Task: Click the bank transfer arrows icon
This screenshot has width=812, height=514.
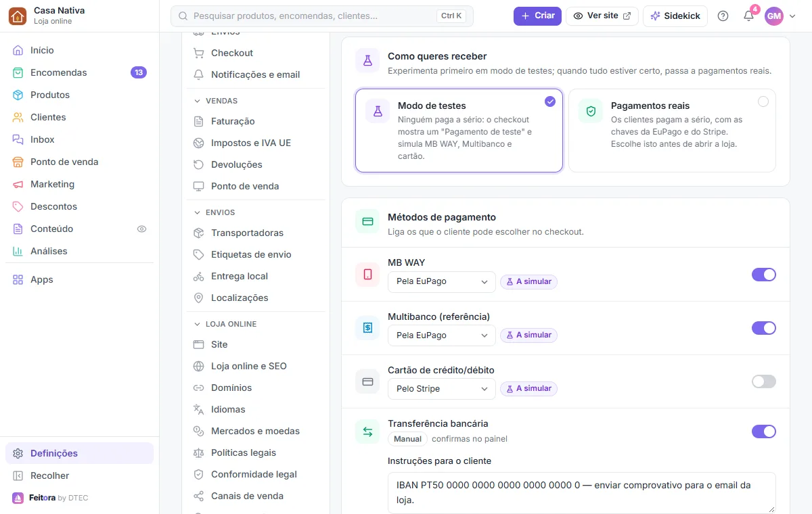Action: click(x=367, y=431)
